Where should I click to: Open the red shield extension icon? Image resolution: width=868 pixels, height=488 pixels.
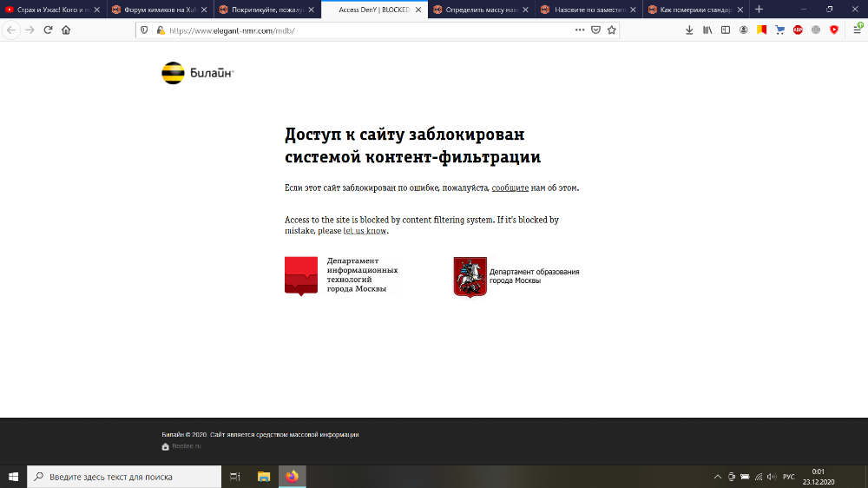point(834,30)
